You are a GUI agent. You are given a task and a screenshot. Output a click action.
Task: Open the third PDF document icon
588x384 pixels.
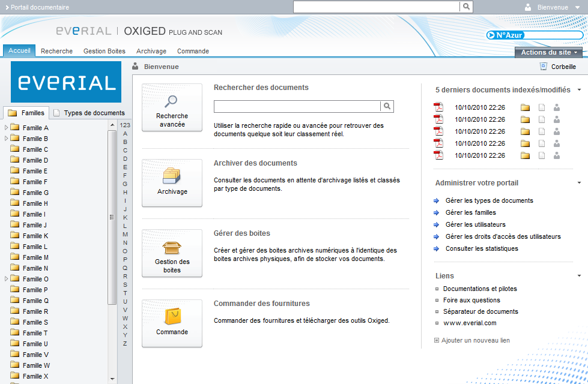pyautogui.click(x=438, y=131)
